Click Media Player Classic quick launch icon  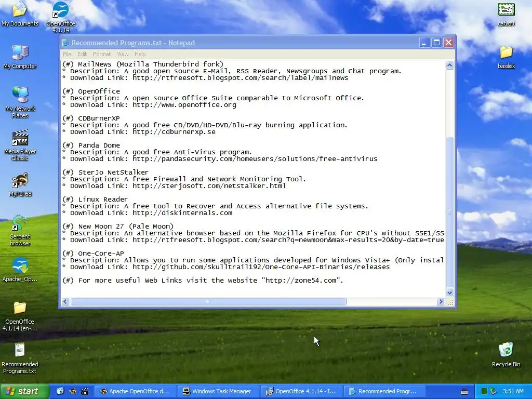85,391
